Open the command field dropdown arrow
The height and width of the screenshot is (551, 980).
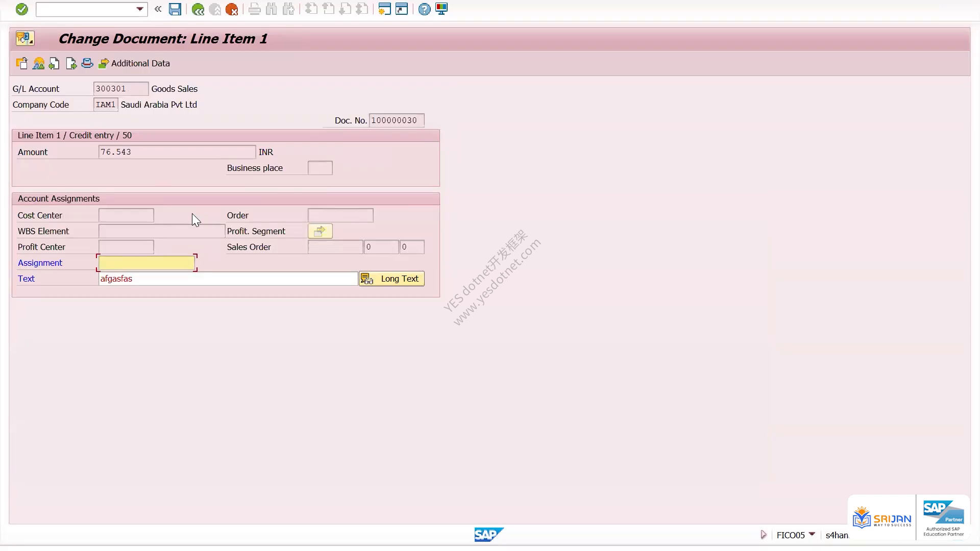(x=140, y=9)
